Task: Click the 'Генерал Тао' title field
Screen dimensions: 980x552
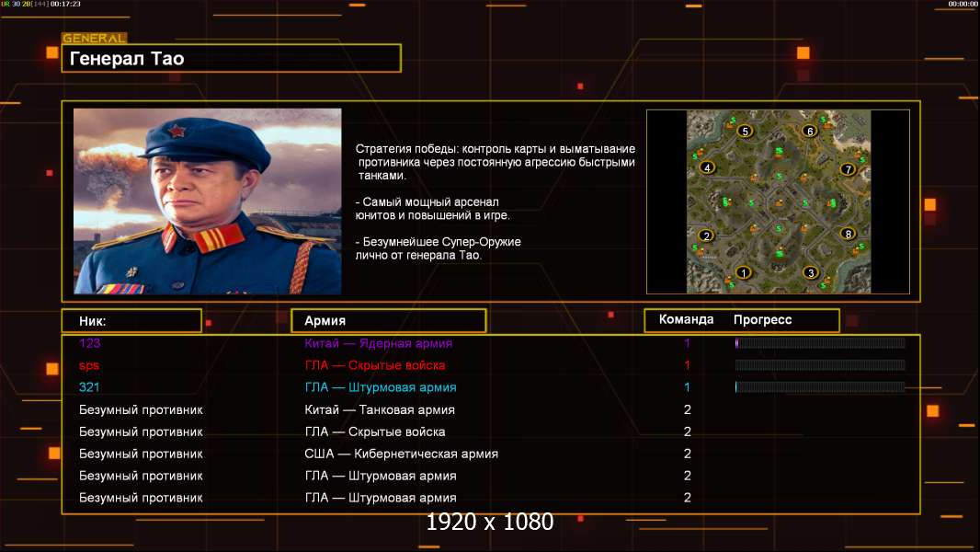Action: 232,58
